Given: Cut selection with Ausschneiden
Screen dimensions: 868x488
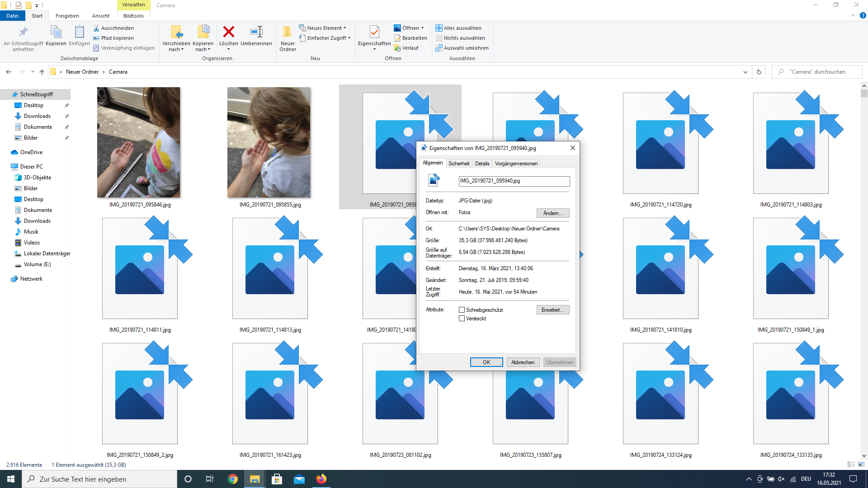Looking at the screenshot, I should pos(113,28).
